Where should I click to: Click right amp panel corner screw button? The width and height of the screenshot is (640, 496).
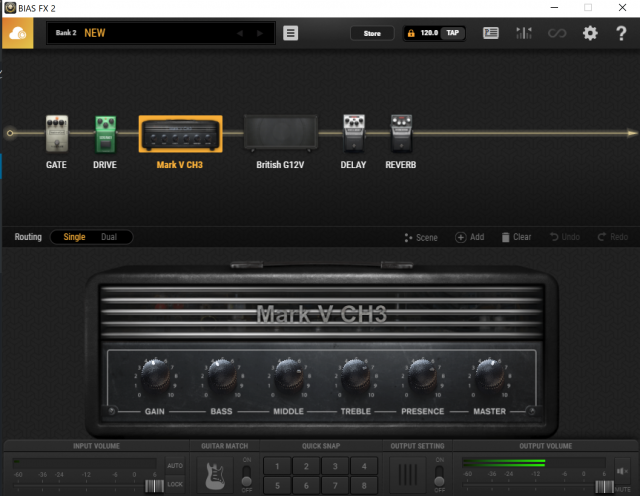531,411
